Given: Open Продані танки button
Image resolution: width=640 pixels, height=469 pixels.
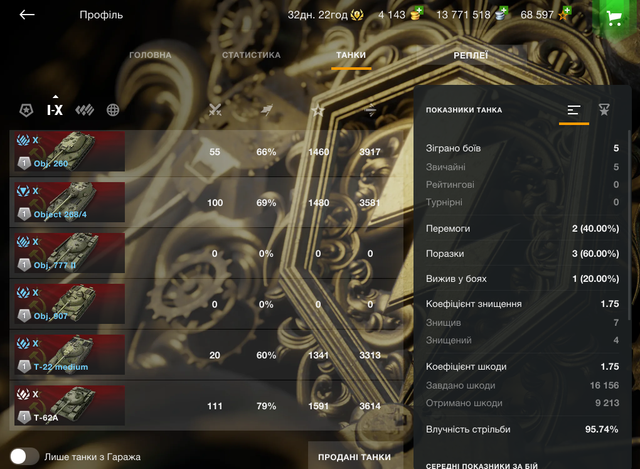Looking at the screenshot, I should tap(355, 457).
